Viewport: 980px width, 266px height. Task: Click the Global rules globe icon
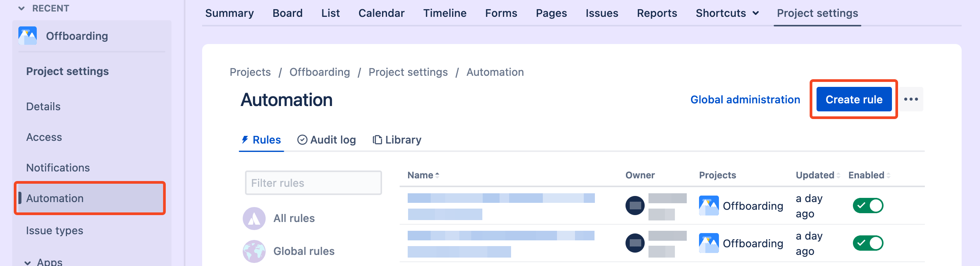point(254,251)
